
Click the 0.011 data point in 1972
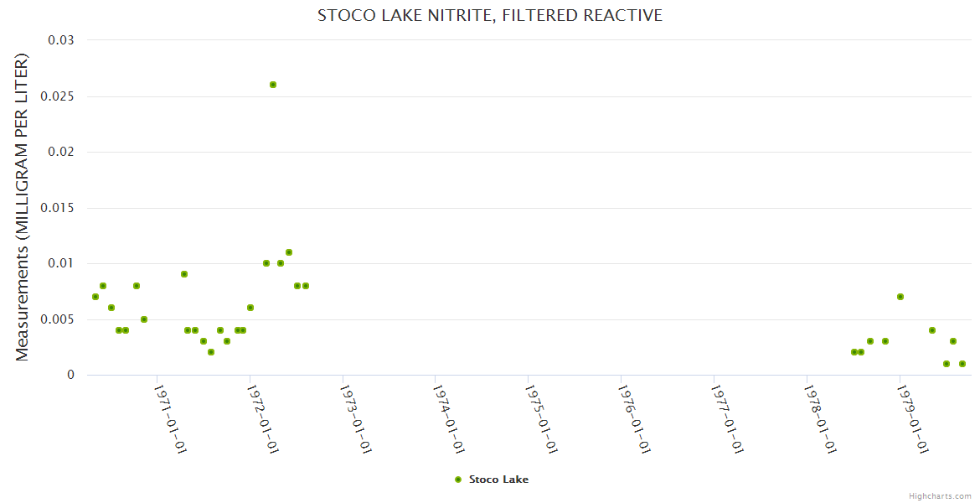tap(289, 252)
